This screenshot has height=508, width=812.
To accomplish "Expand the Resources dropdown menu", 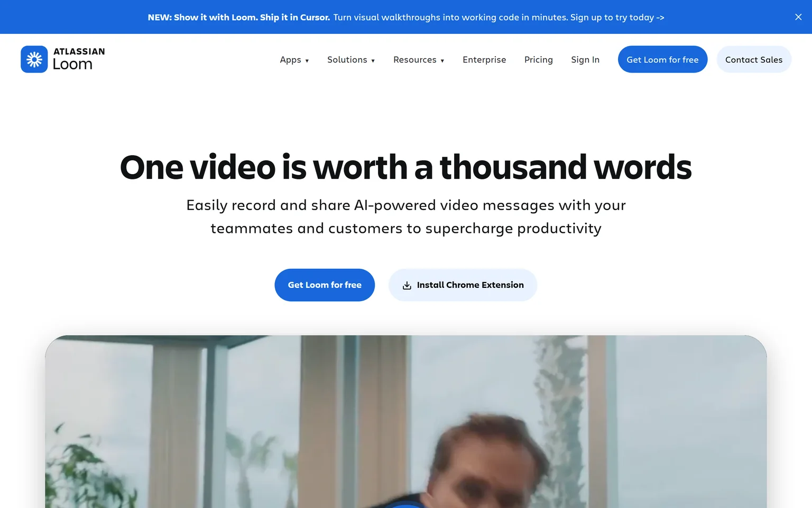I will coord(419,60).
